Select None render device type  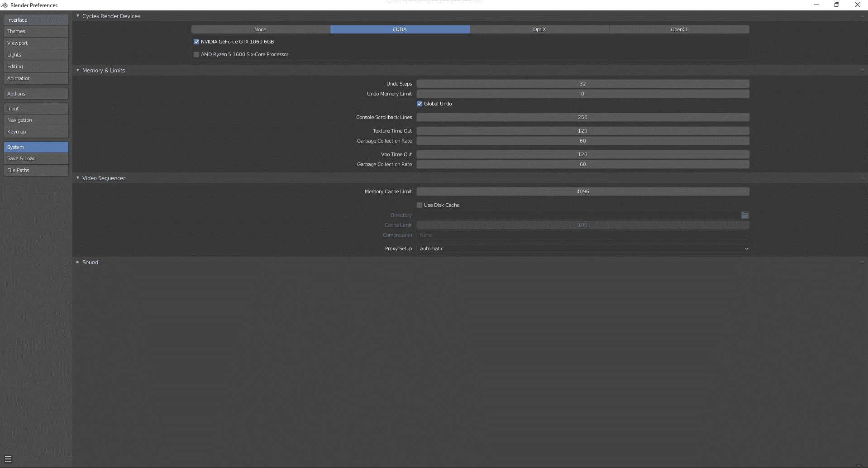pos(261,29)
